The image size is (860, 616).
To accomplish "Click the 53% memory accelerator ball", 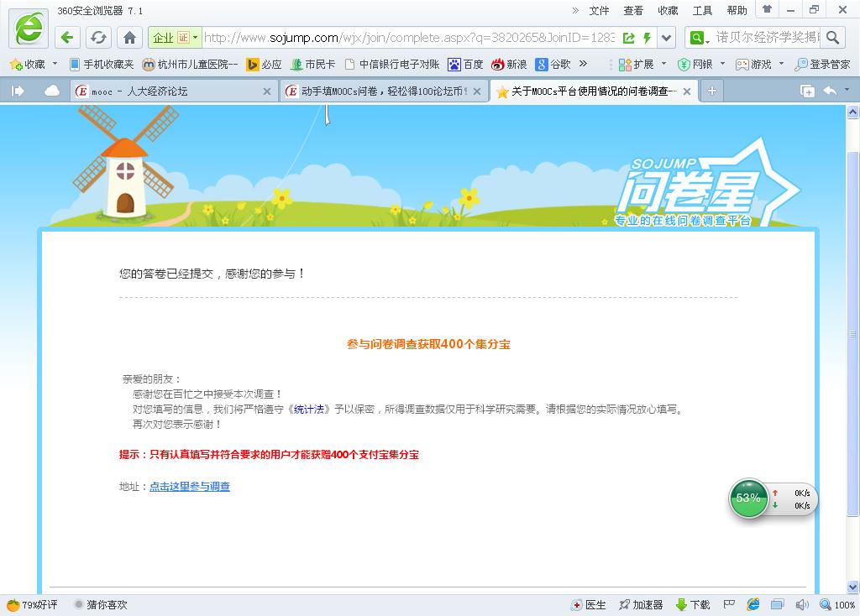I will point(748,499).
